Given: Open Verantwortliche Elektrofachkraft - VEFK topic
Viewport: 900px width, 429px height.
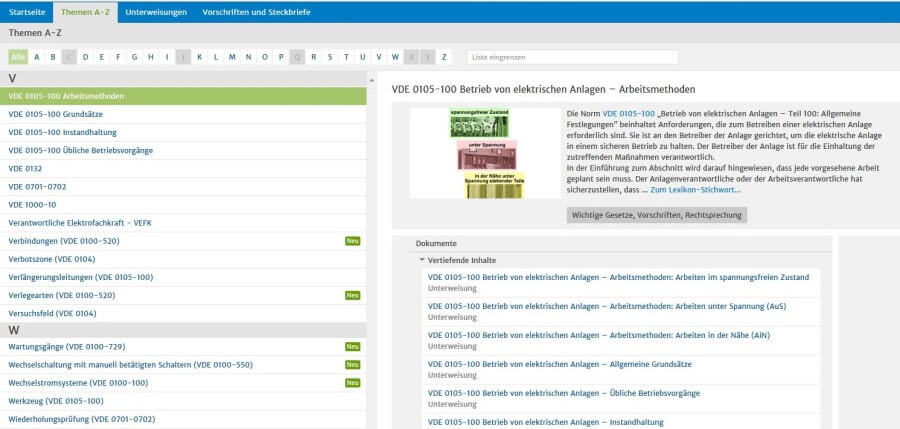Looking at the screenshot, I should click(x=183, y=223).
